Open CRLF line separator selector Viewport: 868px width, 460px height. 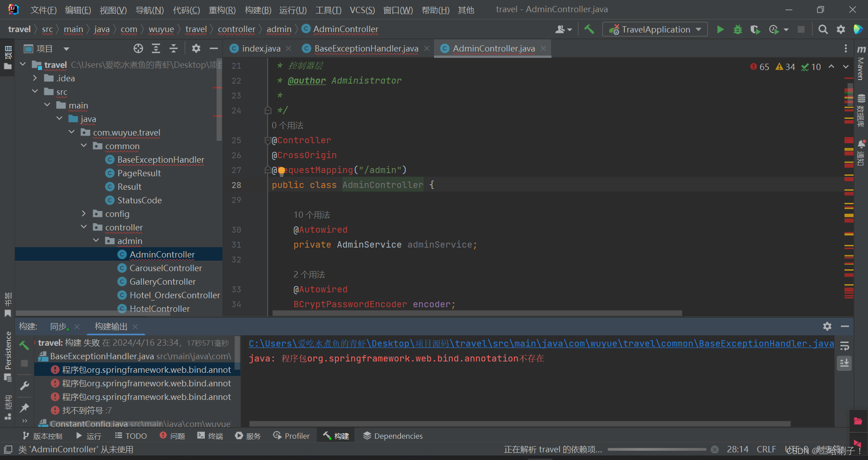tap(766, 450)
